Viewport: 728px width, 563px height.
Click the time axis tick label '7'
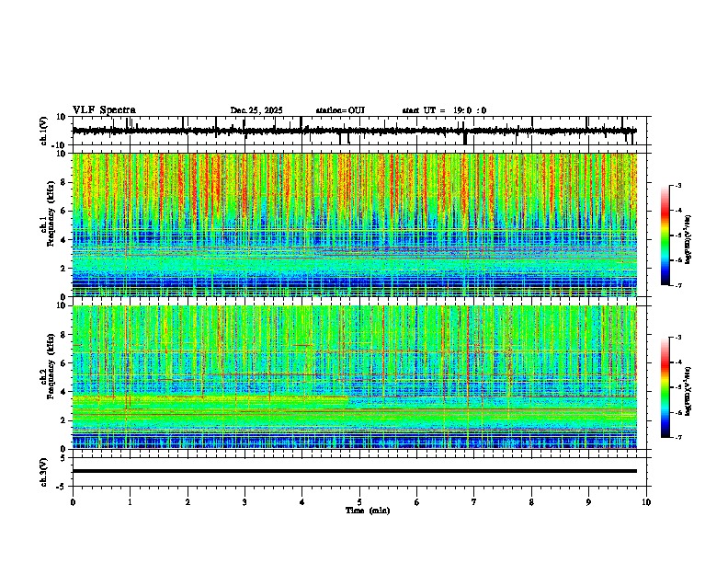(474, 502)
